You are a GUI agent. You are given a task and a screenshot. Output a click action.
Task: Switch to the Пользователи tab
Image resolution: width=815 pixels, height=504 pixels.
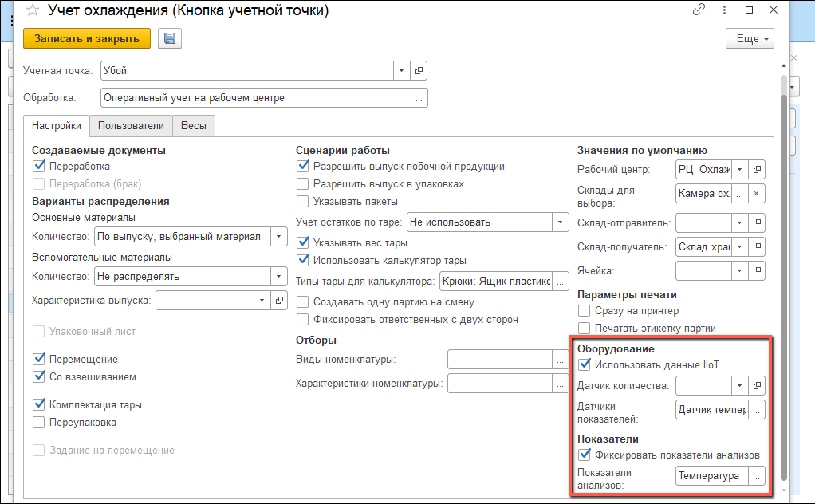click(x=132, y=126)
